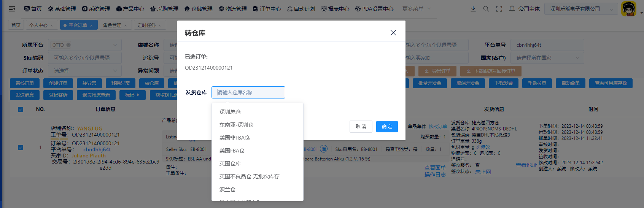
Task: Click 下载跟踪号回传订单 button
Action: click(491, 71)
